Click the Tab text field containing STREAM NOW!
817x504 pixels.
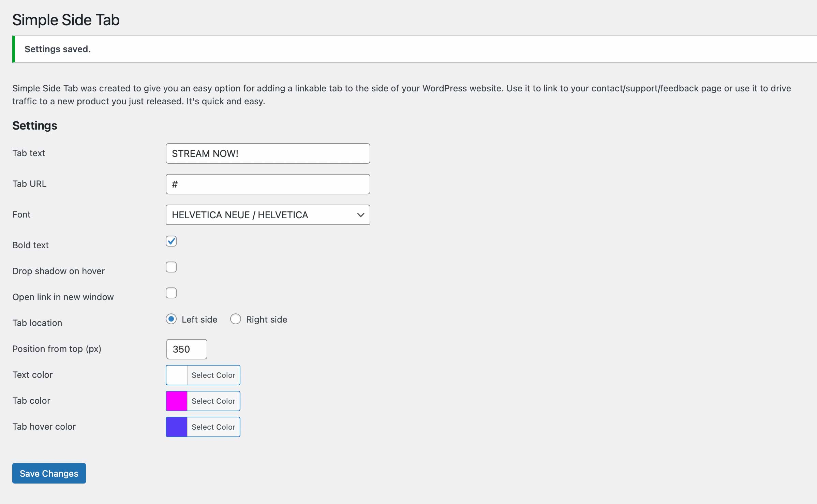pyautogui.click(x=268, y=153)
